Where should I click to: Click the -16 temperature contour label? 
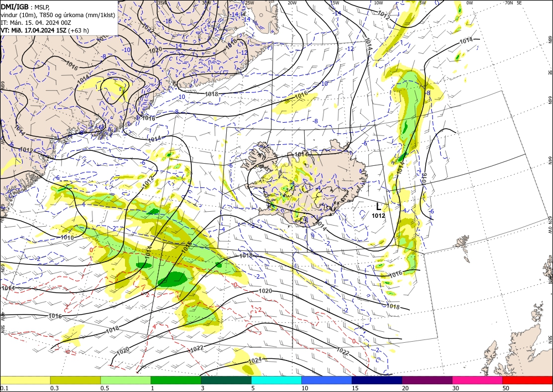pyautogui.click(x=168, y=21)
